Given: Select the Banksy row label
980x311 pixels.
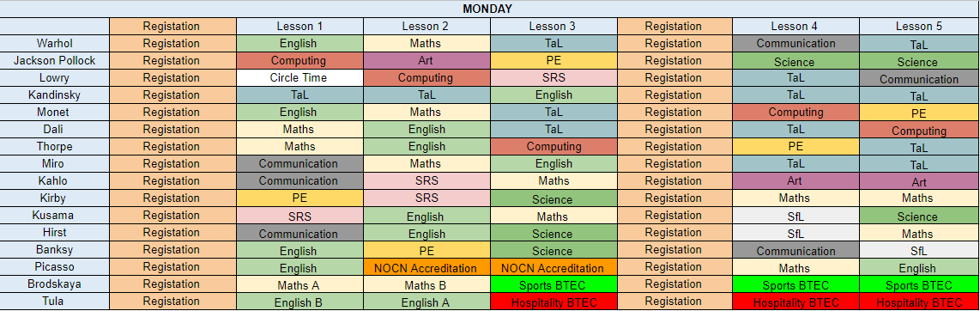Looking at the screenshot, I should [x=55, y=250].
